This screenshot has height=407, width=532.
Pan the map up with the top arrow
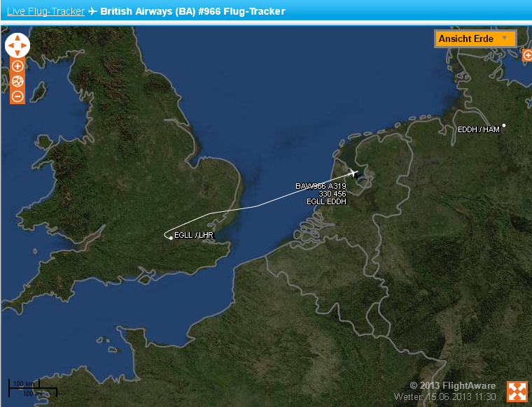pyautogui.click(x=17, y=38)
